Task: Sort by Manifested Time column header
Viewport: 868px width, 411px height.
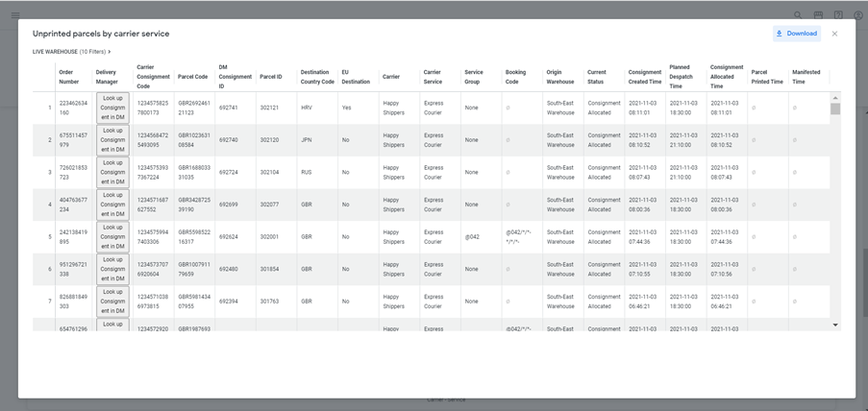Action: tap(806, 77)
